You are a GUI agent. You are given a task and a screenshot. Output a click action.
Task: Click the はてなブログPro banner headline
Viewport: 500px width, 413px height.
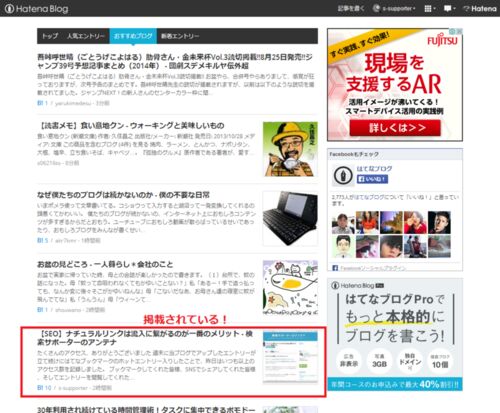395,317
